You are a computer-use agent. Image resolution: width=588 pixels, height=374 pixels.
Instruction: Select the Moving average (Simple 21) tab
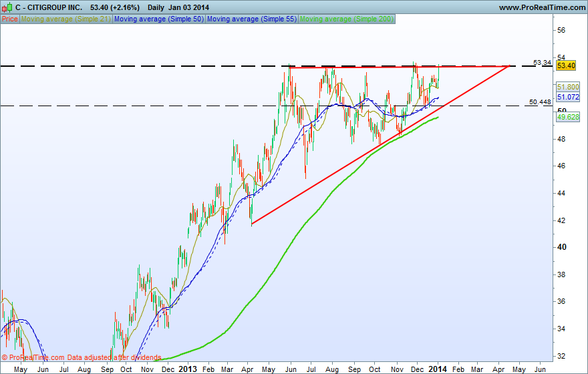coord(65,19)
